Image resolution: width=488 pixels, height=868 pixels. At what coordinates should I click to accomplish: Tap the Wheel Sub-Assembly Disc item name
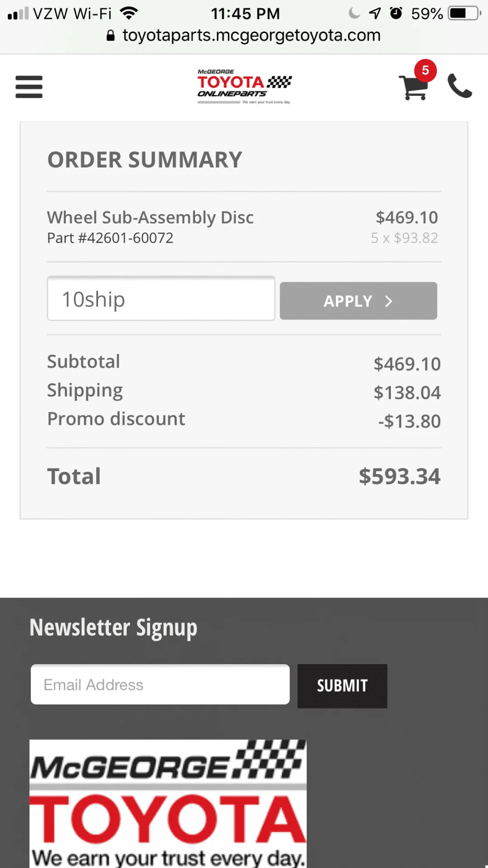[150, 217]
